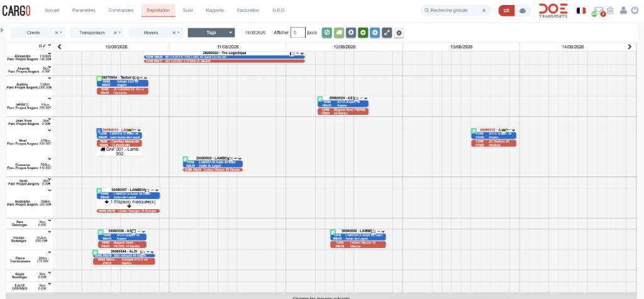Open the Tags dropdown
This screenshot has height=299, width=644.
[211, 33]
